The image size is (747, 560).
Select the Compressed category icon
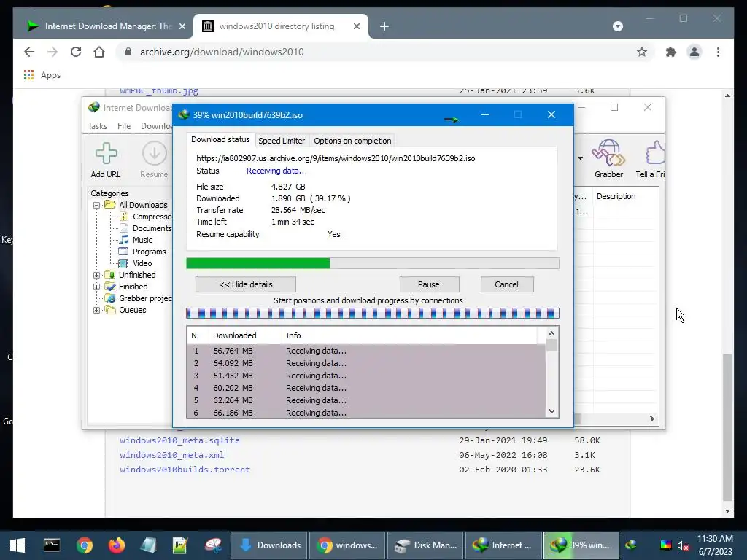click(124, 216)
